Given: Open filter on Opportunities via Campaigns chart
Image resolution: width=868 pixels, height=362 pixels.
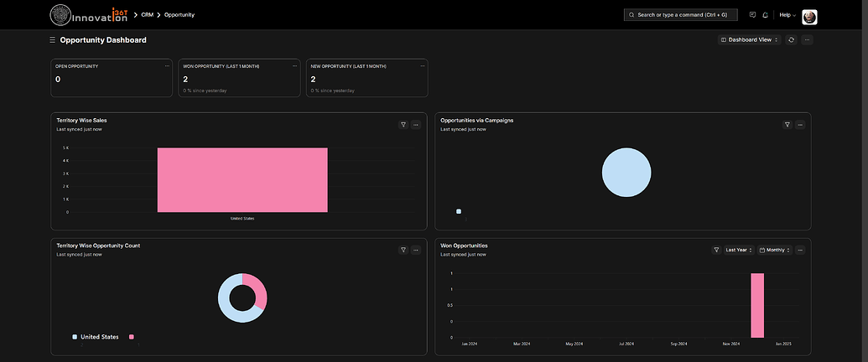Looking at the screenshot, I should click(787, 124).
